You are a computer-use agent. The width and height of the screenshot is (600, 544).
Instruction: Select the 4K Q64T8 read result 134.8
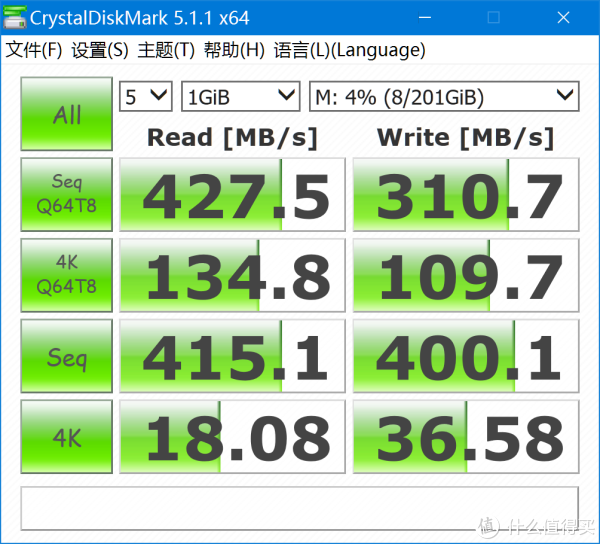point(232,275)
